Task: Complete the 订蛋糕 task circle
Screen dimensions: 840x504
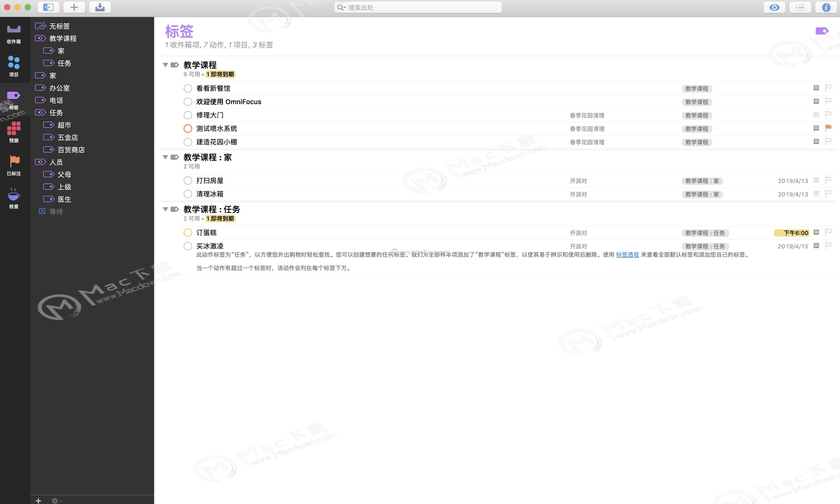Action: click(x=188, y=233)
